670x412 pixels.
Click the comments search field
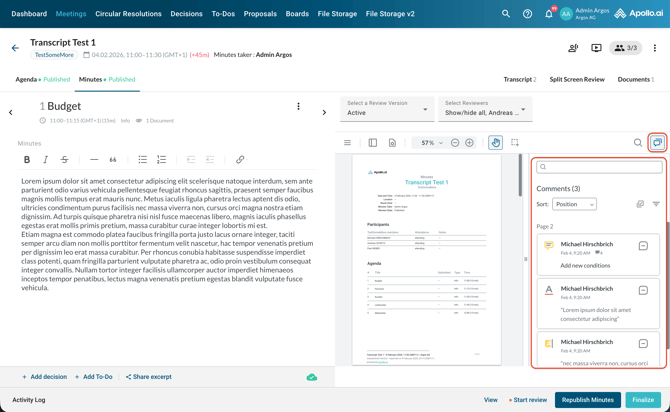(x=599, y=167)
